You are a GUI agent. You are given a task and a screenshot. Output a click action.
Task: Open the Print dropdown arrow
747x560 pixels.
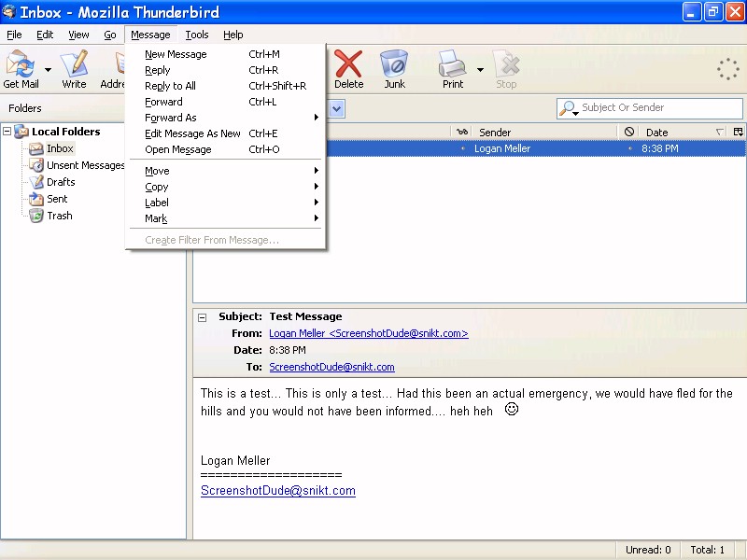480,69
